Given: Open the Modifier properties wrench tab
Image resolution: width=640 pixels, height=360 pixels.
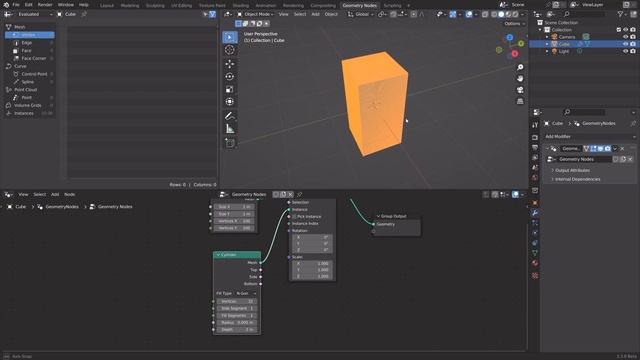Looking at the screenshot, I should click(x=535, y=213).
